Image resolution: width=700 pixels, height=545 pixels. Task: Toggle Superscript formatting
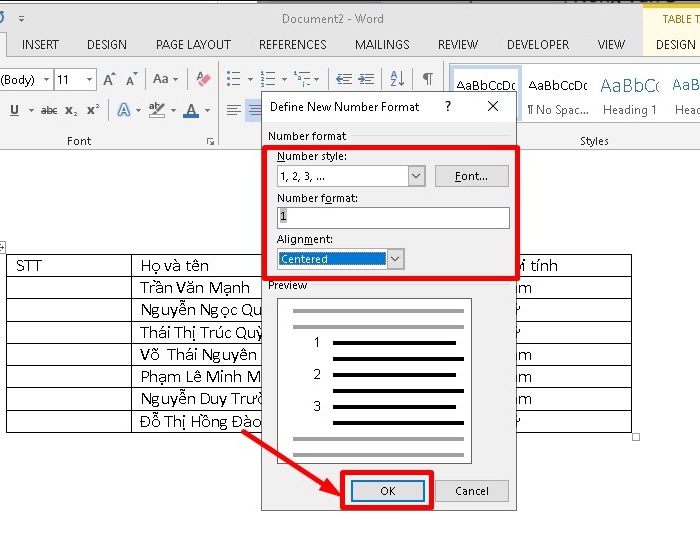[93, 110]
